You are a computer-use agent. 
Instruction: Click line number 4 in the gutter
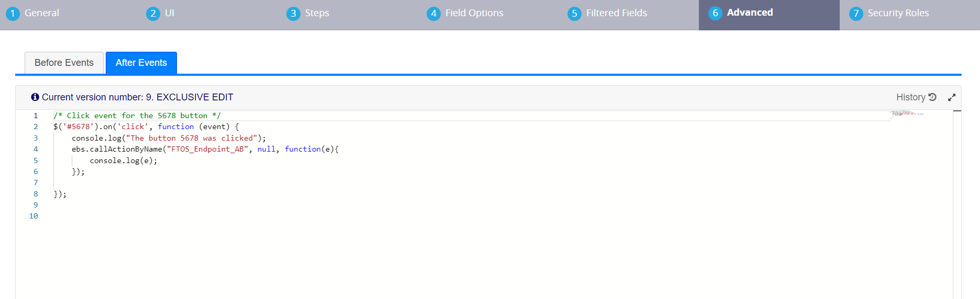(x=36, y=149)
